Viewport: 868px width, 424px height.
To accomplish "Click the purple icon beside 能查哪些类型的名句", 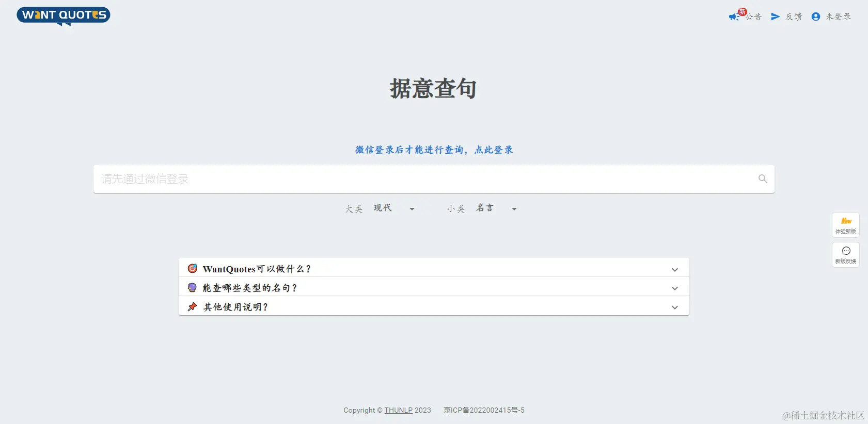I will click(192, 287).
